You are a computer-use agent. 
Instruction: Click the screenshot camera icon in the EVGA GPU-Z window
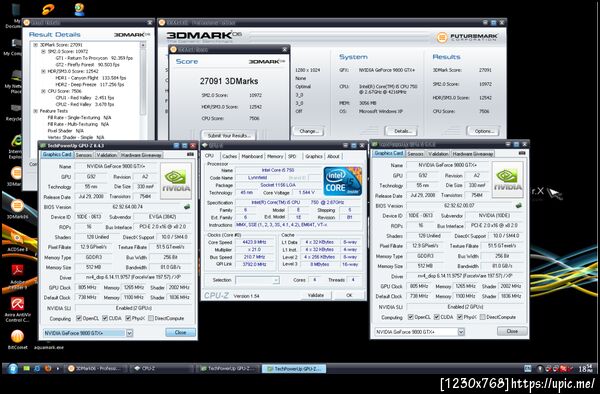190,154
